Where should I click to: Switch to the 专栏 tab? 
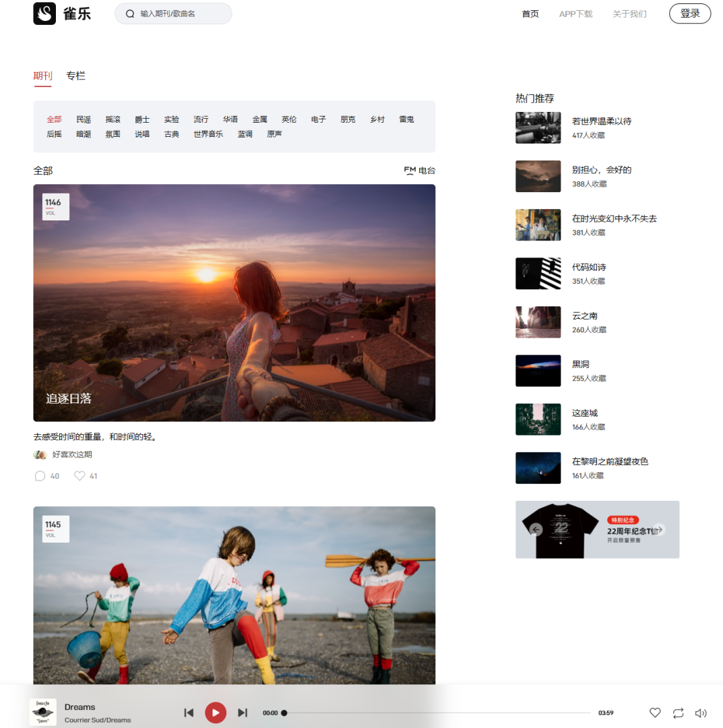[x=75, y=76]
